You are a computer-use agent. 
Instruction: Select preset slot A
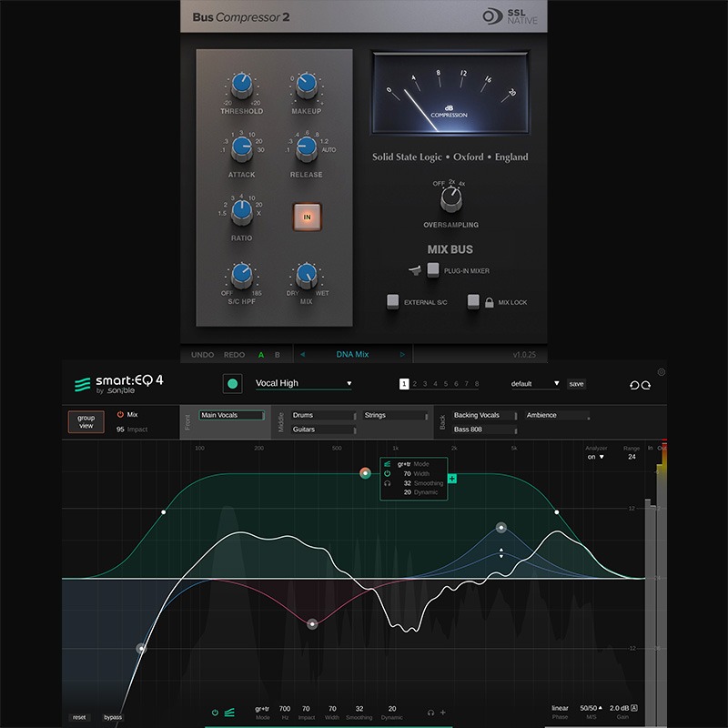coord(261,355)
